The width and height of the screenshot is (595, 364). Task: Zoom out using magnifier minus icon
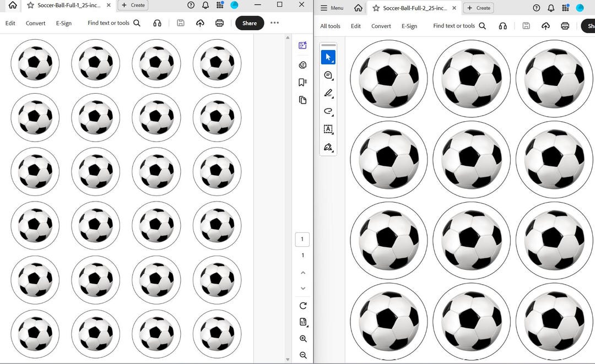(303, 355)
